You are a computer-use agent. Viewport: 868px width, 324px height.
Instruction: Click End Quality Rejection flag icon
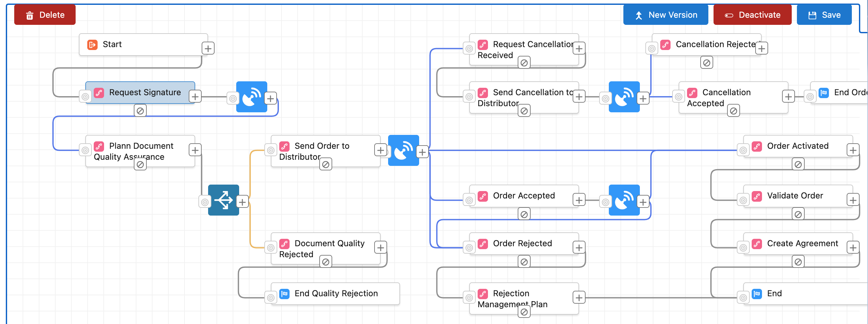pyautogui.click(x=284, y=293)
